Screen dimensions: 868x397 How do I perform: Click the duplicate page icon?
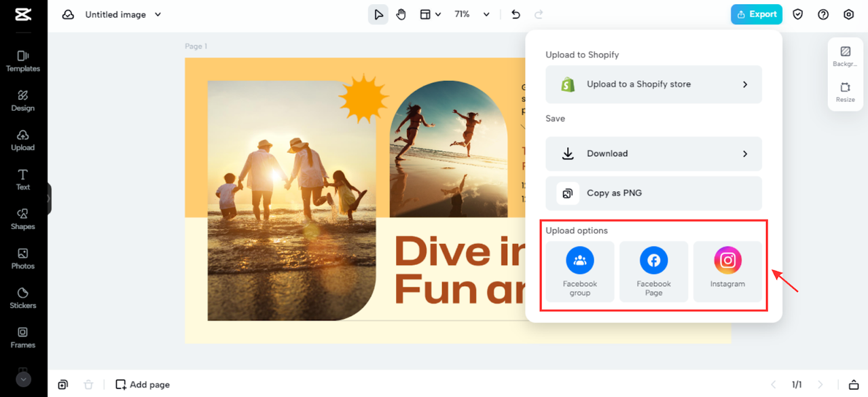pyautogui.click(x=63, y=385)
